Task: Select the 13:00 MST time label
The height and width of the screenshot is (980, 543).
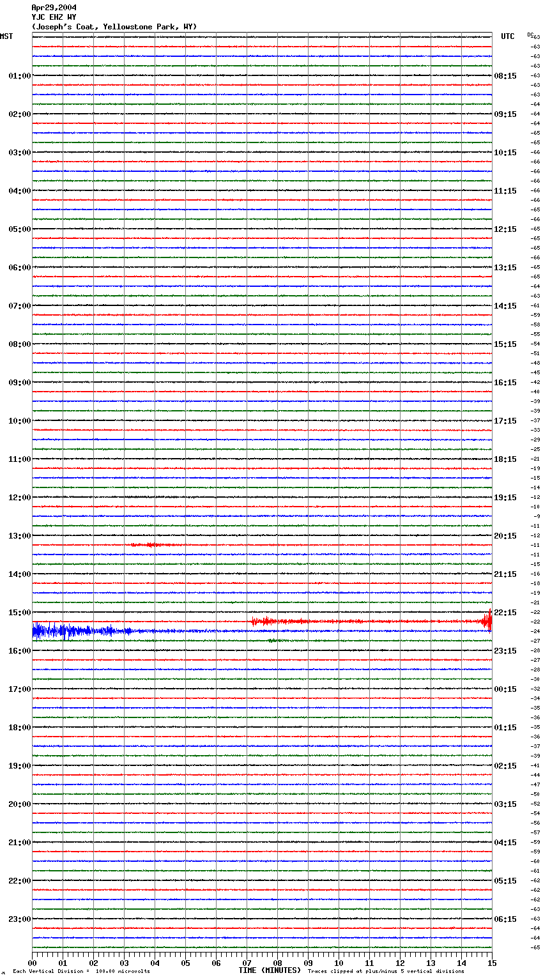Action: pyautogui.click(x=20, y=536)
